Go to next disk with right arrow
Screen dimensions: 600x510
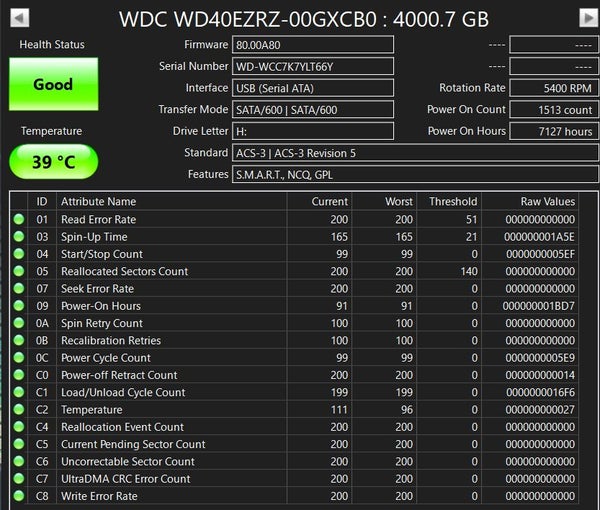[589, 18]
